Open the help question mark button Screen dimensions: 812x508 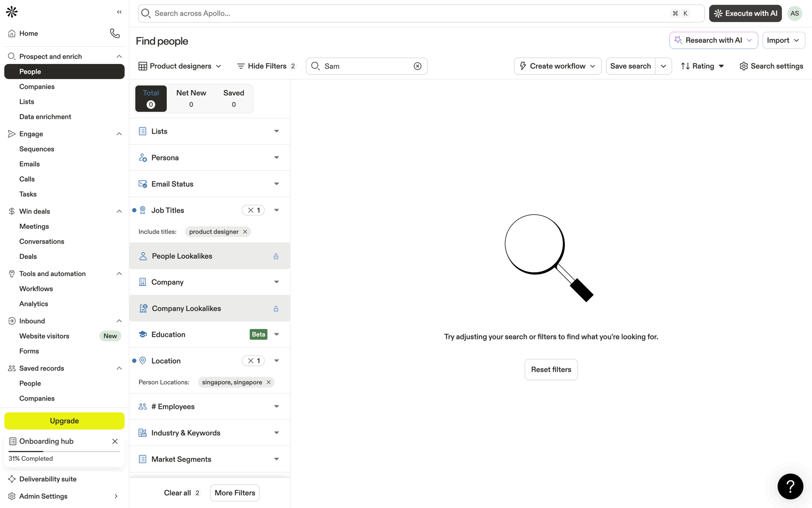tap(790, 486)
